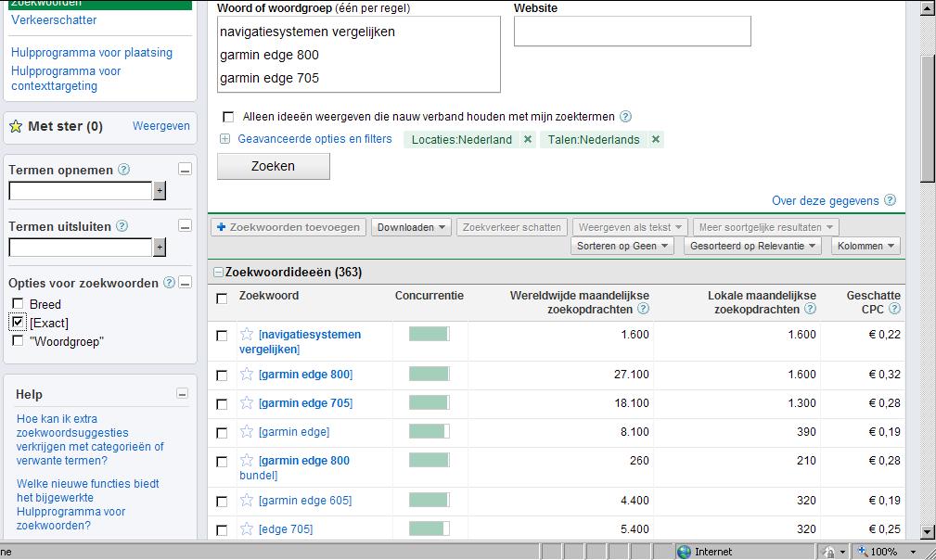
Task: Open help icon for Lokale maandelijkse zoekopdrachten
Action: pyautogui.click(x=810, y=309)
